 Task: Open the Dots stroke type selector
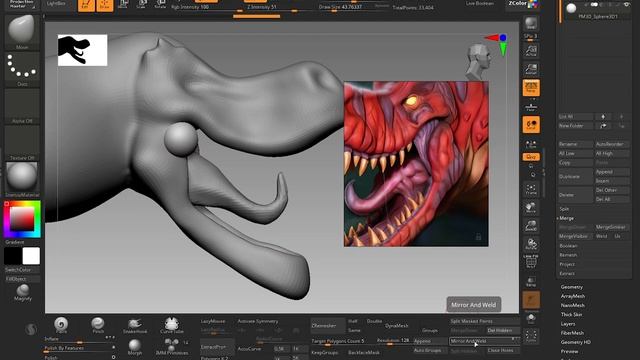pyautogui.click(x=22, y=69)
